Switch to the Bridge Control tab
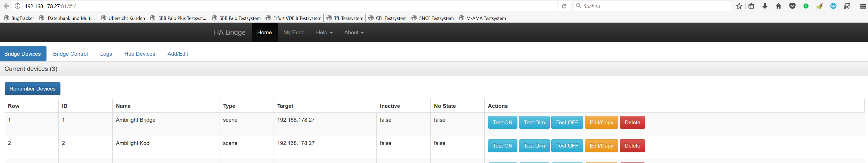The height and width of the screenshot is (163, 868). coord(70,54)
